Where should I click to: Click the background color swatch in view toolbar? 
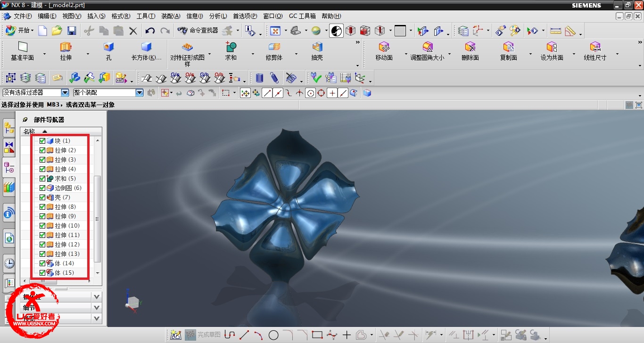click(x=400, y=31)
